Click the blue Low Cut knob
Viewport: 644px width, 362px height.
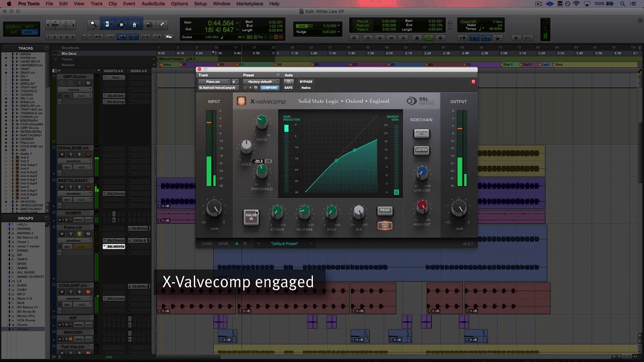tap(422, 172)
